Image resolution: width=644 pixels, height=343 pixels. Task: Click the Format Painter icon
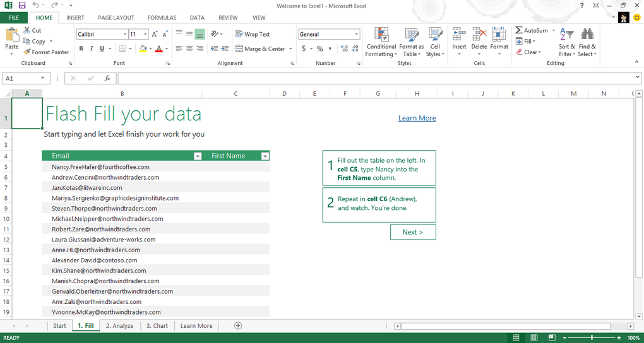click(x=27, y=52)
